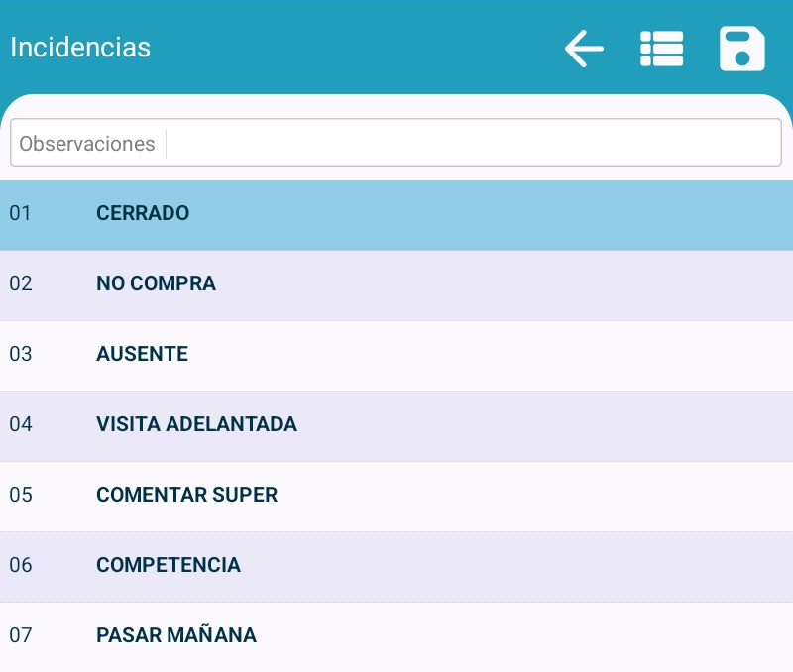
Task: Click the Observaciones field label
Action: (x=87, y=144)
